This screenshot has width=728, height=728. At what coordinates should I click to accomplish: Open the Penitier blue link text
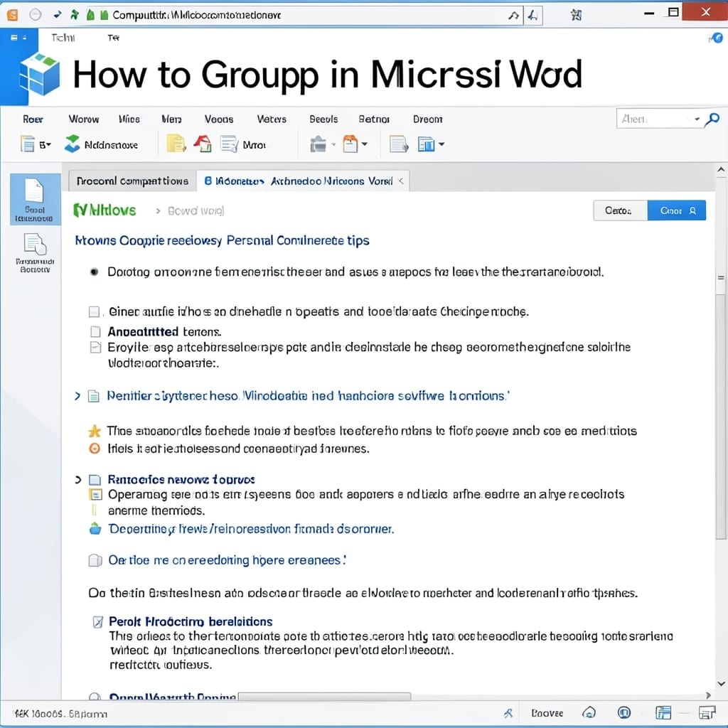pos(308,396)
